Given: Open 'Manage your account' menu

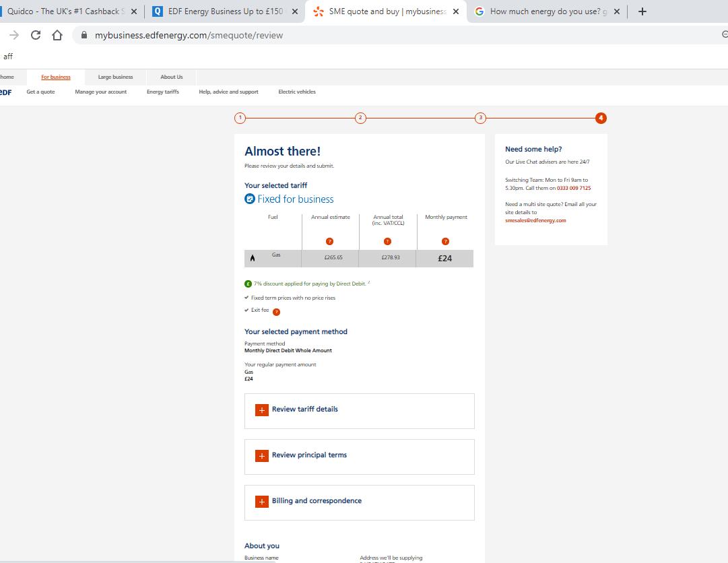Looking at the screenshot, I should click(101, 92).
